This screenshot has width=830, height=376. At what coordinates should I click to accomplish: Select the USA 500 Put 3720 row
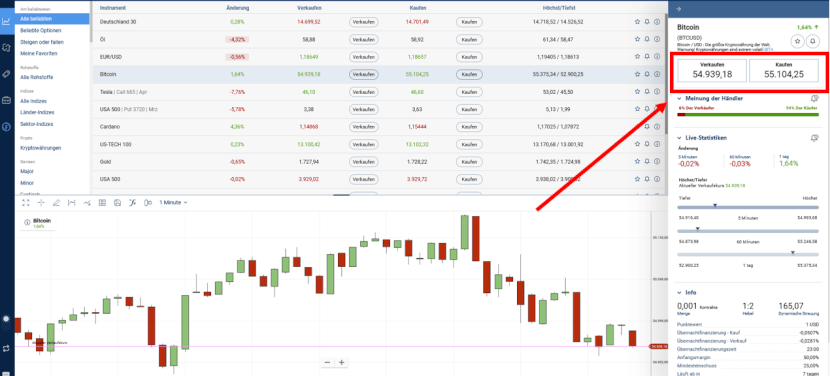[x=379, y=110]
